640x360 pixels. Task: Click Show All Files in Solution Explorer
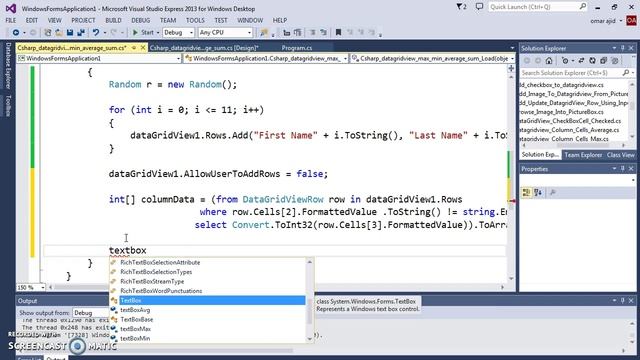[x=614, y=61]
